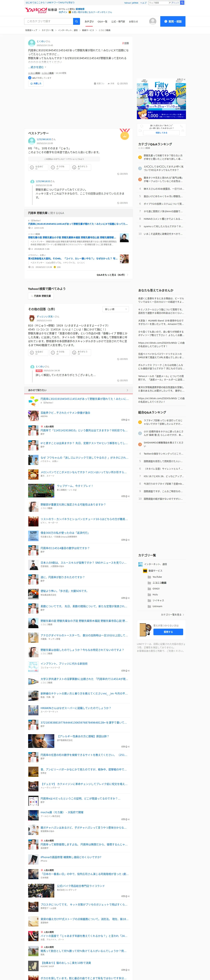Open the user profile avatar icon
This screenshot has width=210, height=980.
pyautogui.click(x=152, y=21)
